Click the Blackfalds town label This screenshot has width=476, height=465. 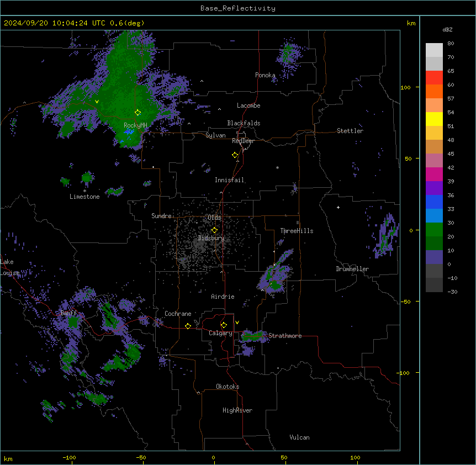pos(244,123)
